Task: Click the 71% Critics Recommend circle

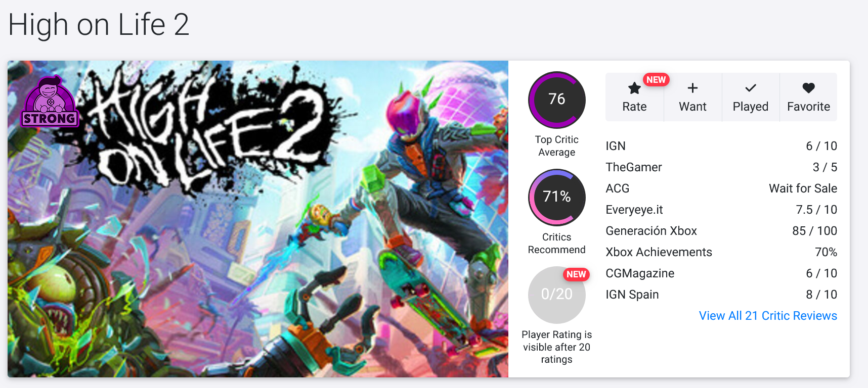Action: click(x=556, y=197)
